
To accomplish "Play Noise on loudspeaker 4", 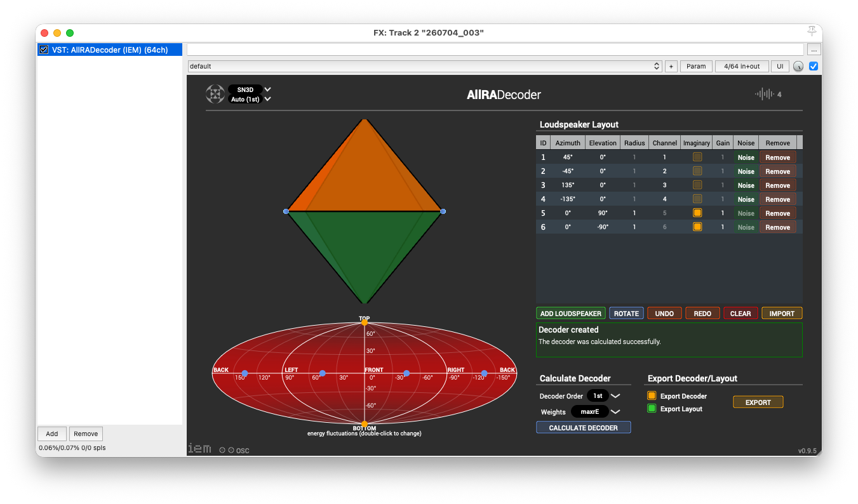I will 746,199.
